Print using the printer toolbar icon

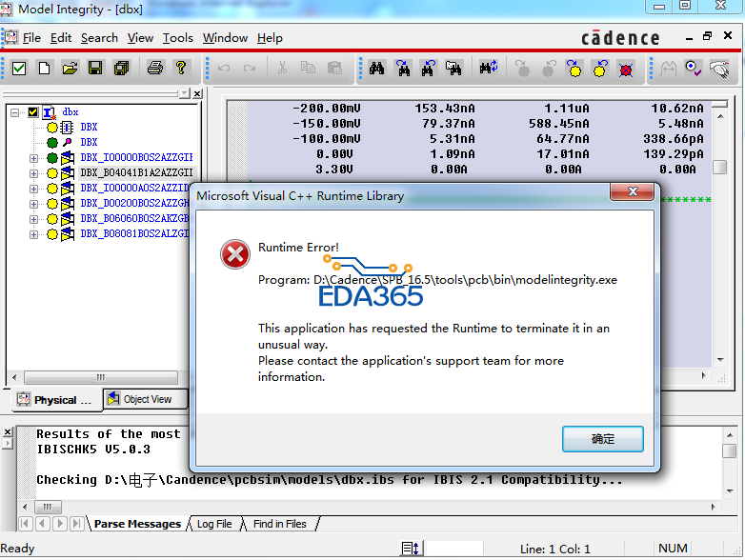(x=155, y=69)
